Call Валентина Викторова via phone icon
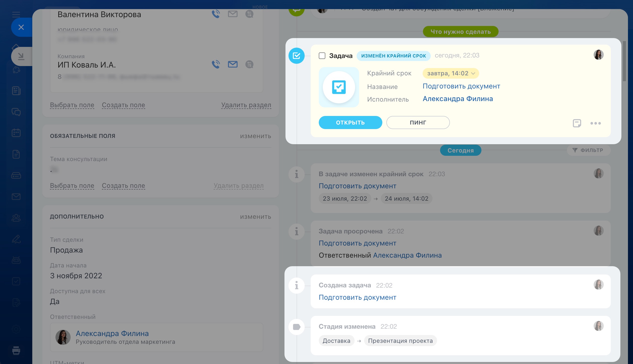This screenshot has height=364, width=633. click(x=216, y=14)
